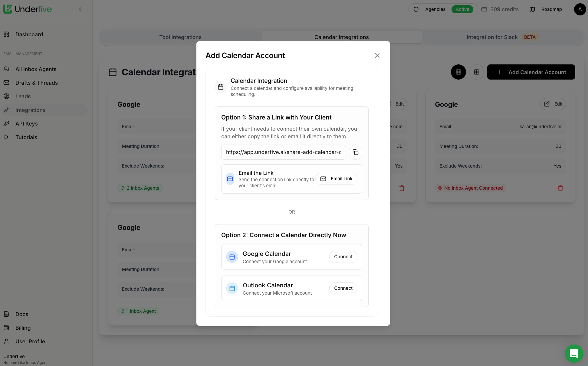588x366 pixels.
Task: Switch to the Tool Integrations tab
Action: coord(180,37)
